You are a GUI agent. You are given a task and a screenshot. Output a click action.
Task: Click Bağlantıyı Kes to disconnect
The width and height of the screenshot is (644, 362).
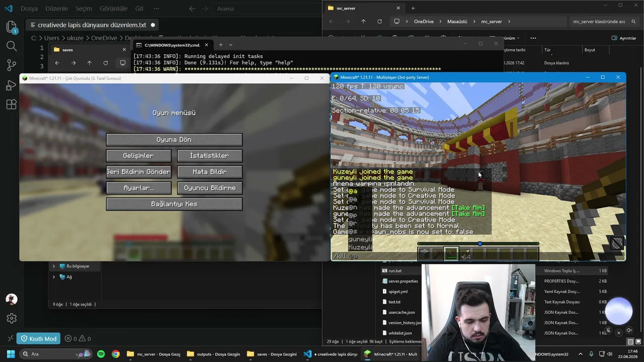[174, 204]
